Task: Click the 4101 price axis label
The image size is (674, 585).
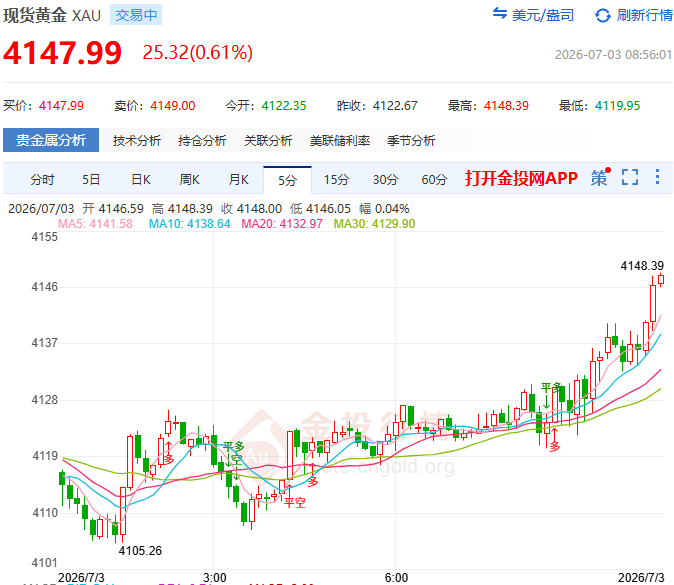Action: pyautogui.click(x=44, y=563)
